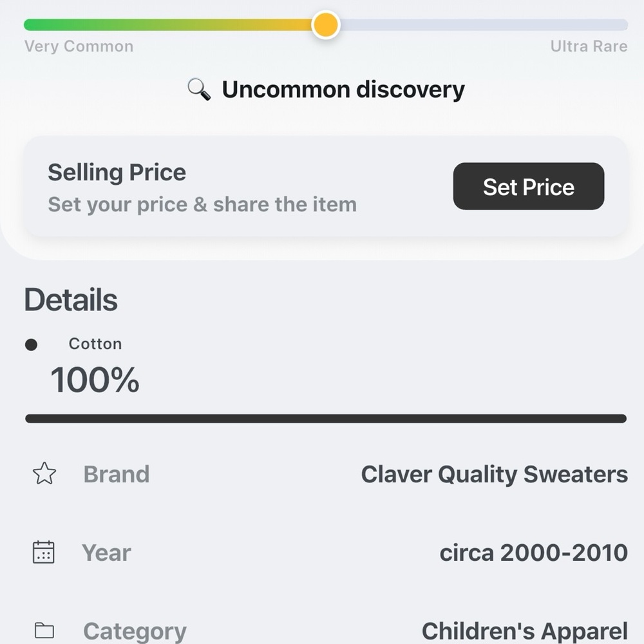Tap the Selling Price heading
Screen dimensions: 644x644
(117, 173)
